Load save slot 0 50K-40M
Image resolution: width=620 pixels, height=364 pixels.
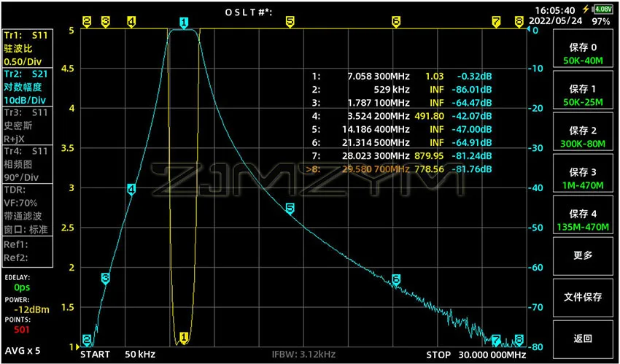tap(583, 49)
